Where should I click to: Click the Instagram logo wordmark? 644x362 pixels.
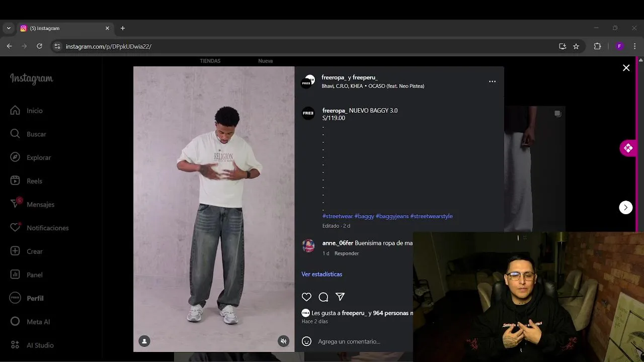pyautogui.click(x=31, y=78)
